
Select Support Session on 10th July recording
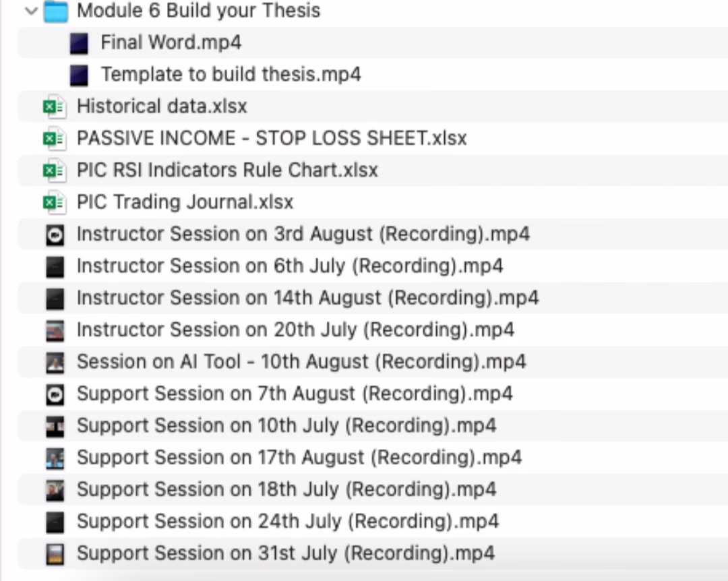point(286,426)
